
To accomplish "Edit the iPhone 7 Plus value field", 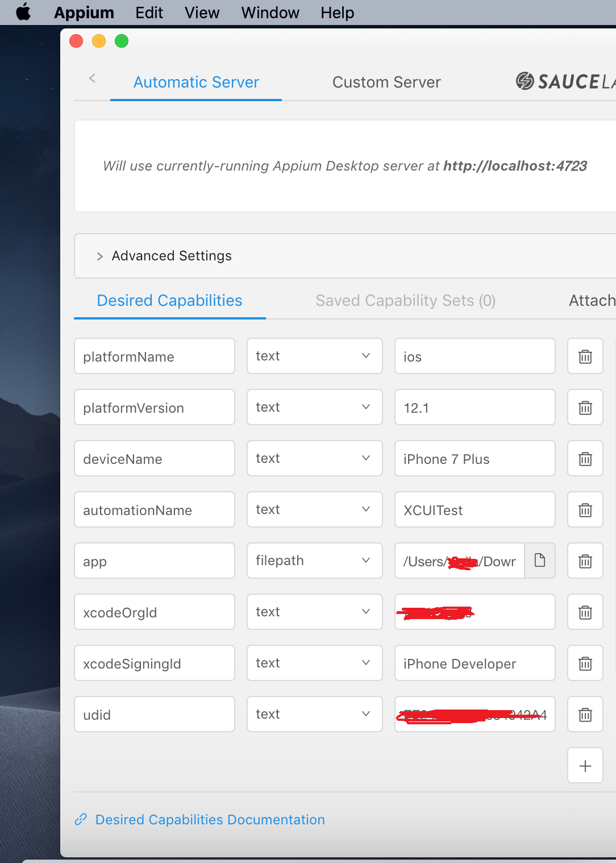I will coord(475,459).
